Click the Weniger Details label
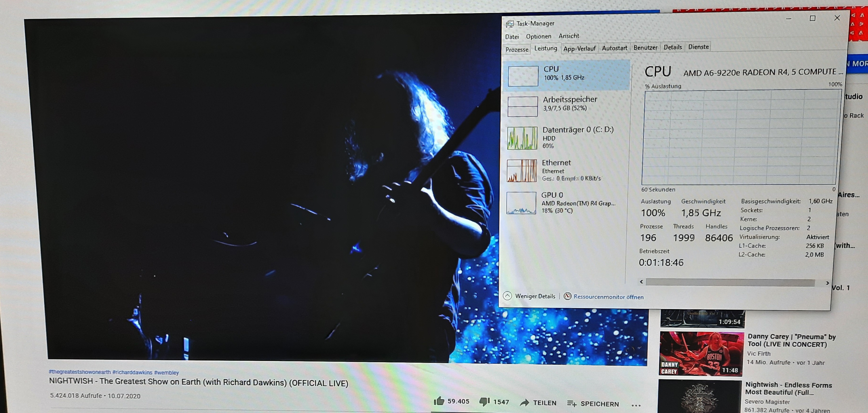The height and width of the screenshot is (413, 868). tap(535, 296)
